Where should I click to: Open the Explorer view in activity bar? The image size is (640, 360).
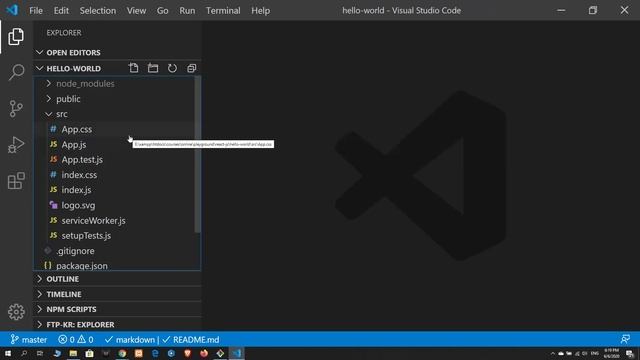tap(16, 37)
